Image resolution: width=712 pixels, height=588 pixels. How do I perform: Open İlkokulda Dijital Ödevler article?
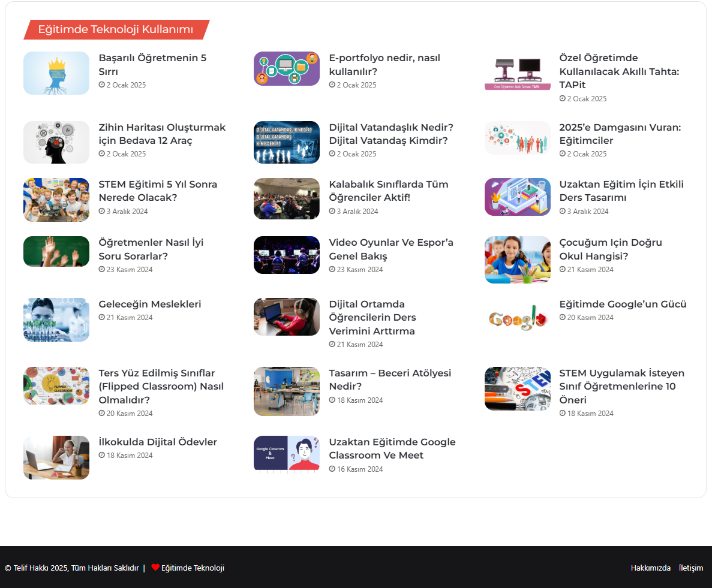(158, 442)
